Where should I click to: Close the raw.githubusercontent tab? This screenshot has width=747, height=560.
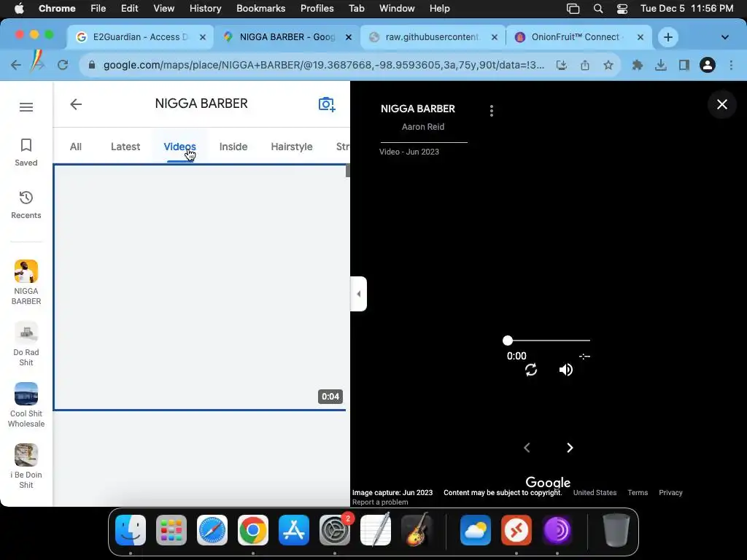pos(495,37)
